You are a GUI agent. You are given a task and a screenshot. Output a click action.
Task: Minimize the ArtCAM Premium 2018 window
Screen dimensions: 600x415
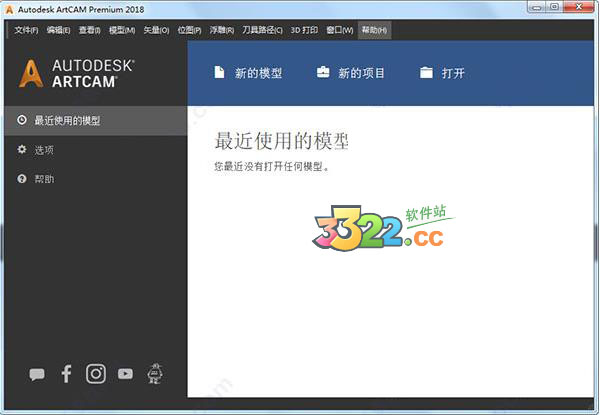(537, 7)
